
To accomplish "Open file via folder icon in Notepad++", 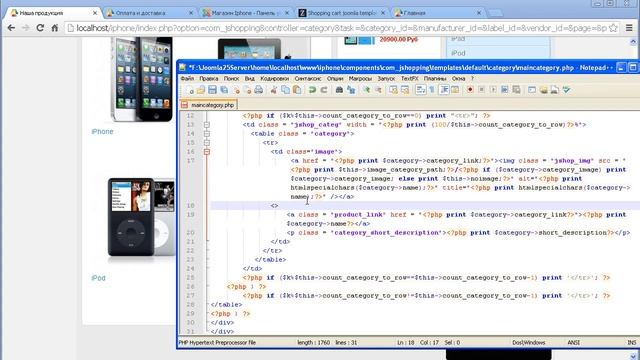I will coord(201,90).
